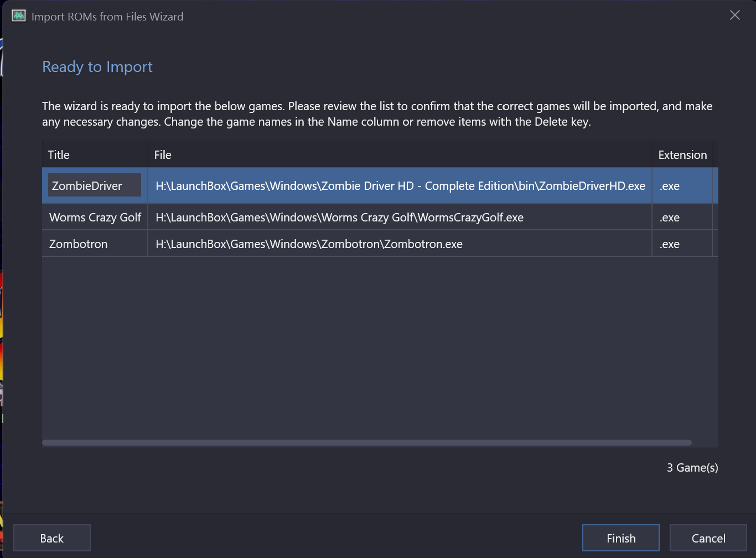
Task: Click the Cancel button
Action: coord(708,538)
